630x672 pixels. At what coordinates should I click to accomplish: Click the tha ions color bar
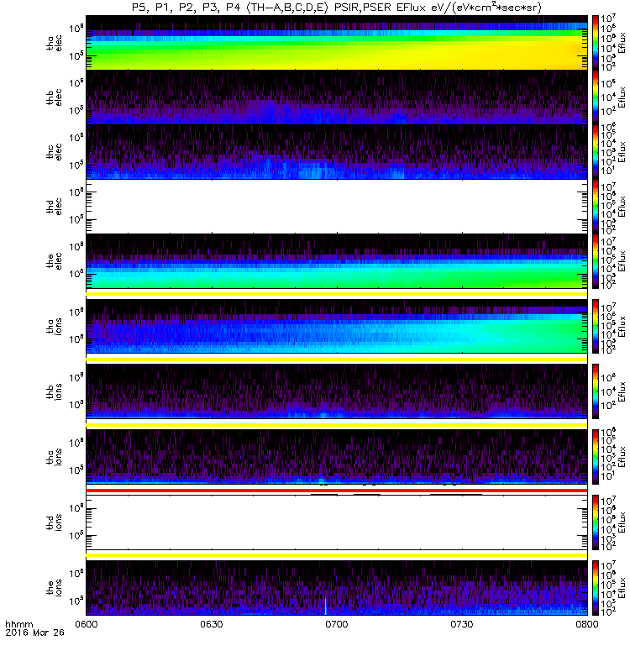tap(596, 326)
